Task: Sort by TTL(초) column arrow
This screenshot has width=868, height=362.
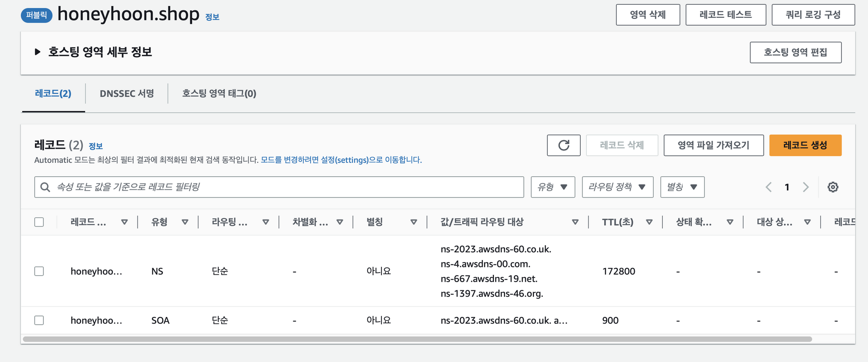Action: 649,222
